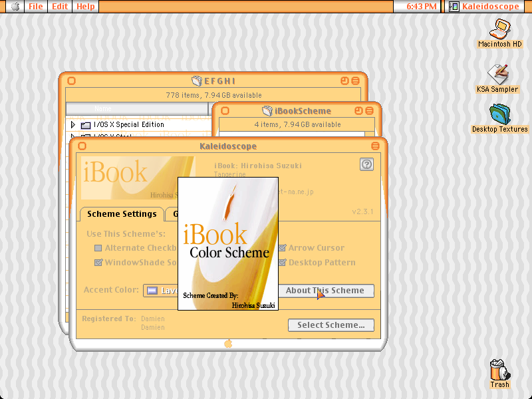532x399 pixels.
Task: Click the 6:43 PM menu bar clock
Action: [x=422, y=7]
